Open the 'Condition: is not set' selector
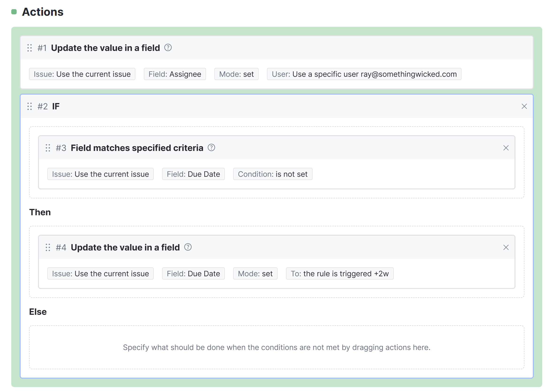This screenshot has height=392, width=553. (x=273, y=174)
